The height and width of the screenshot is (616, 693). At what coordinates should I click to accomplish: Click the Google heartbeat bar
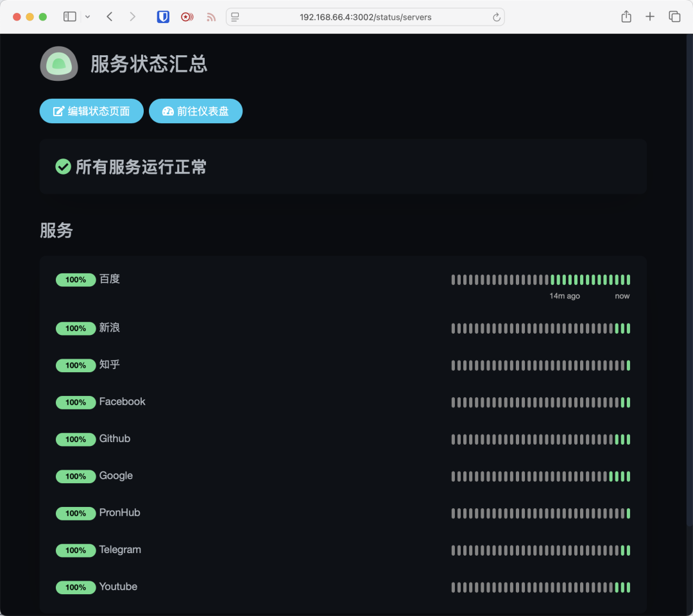pos(540,476)
